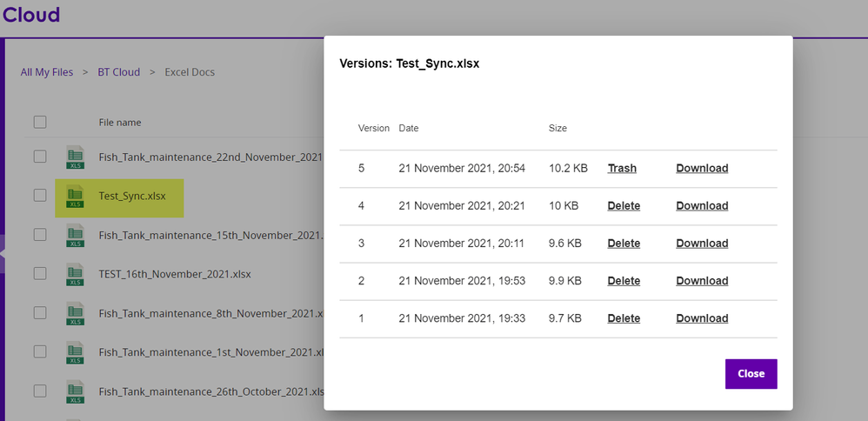Image resolution: width=868 pixels, height=421 pixels.
Task: Tick the checkbox beside Test_Sync.xlsx
Action: [x=40, y=196]
